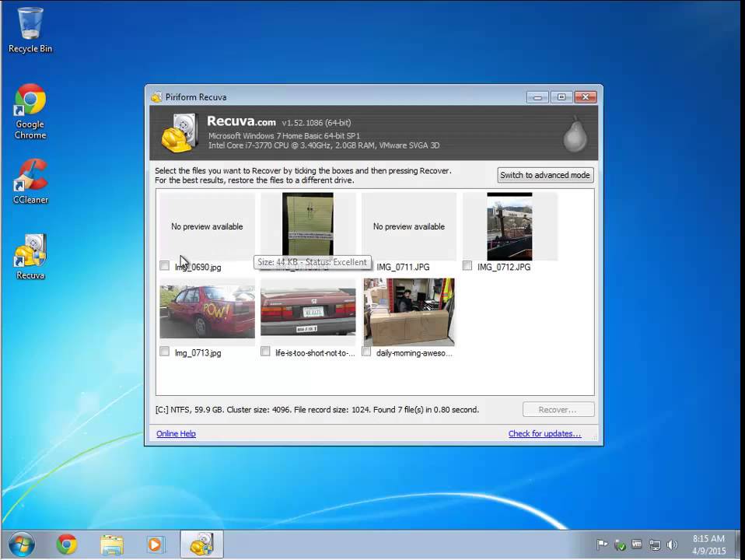Open the Google Chrome desktop shortcut
The height and width of the screenshot is (560, 745).
point(30,111)
